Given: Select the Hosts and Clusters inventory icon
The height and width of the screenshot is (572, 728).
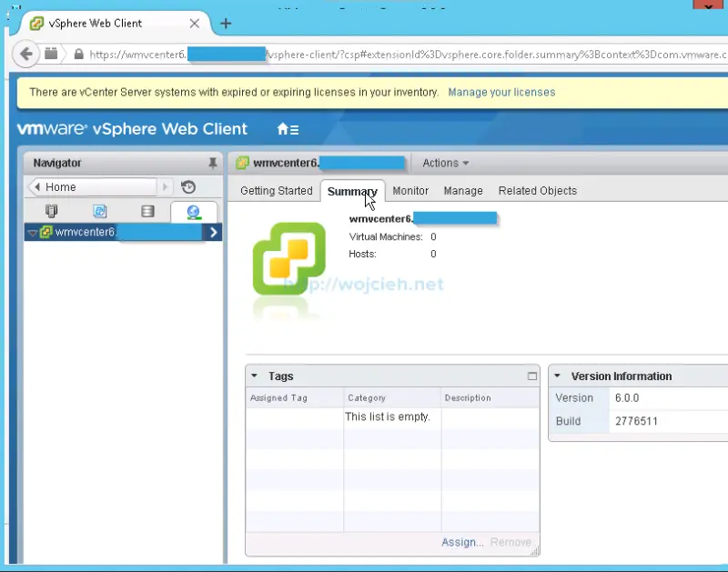Looking at the screenshot, I should point(52,211).
